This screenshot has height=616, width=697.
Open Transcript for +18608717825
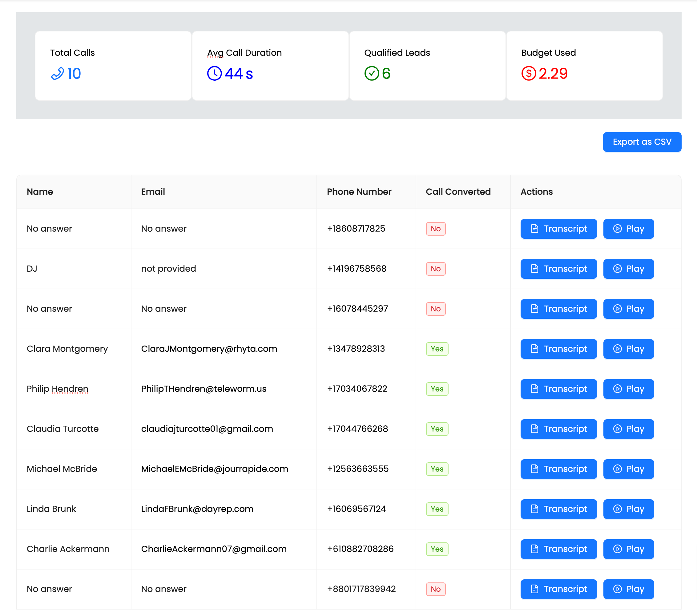558,229
